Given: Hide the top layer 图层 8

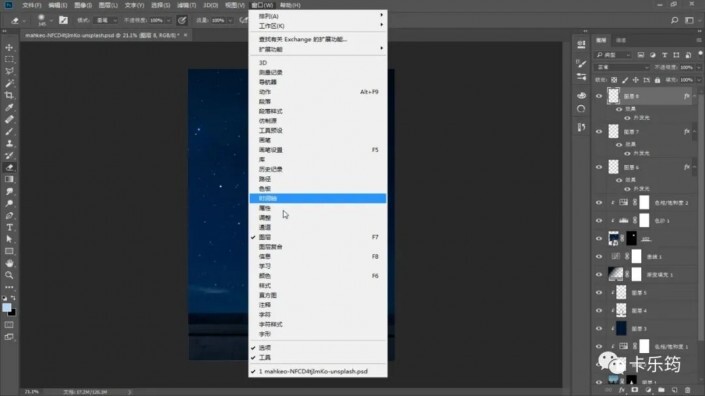Looking at the screenshot, I should click(x=599, y=96).
